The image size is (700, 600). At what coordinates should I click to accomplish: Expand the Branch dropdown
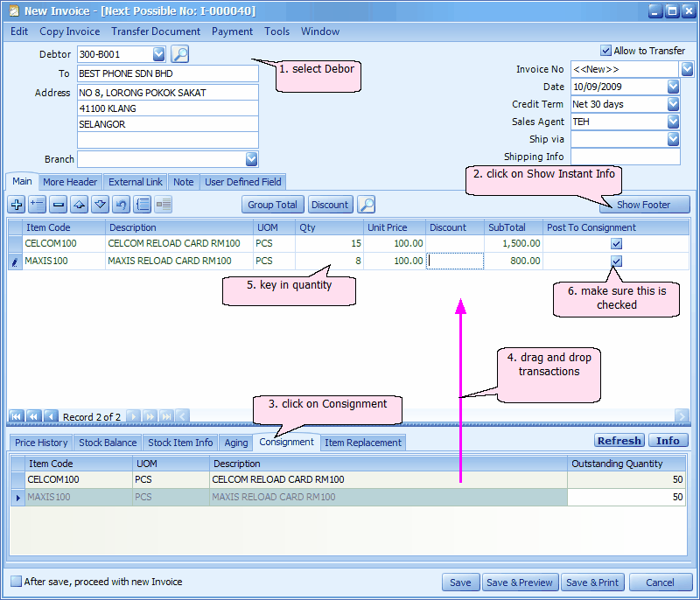tap(252, 159)
